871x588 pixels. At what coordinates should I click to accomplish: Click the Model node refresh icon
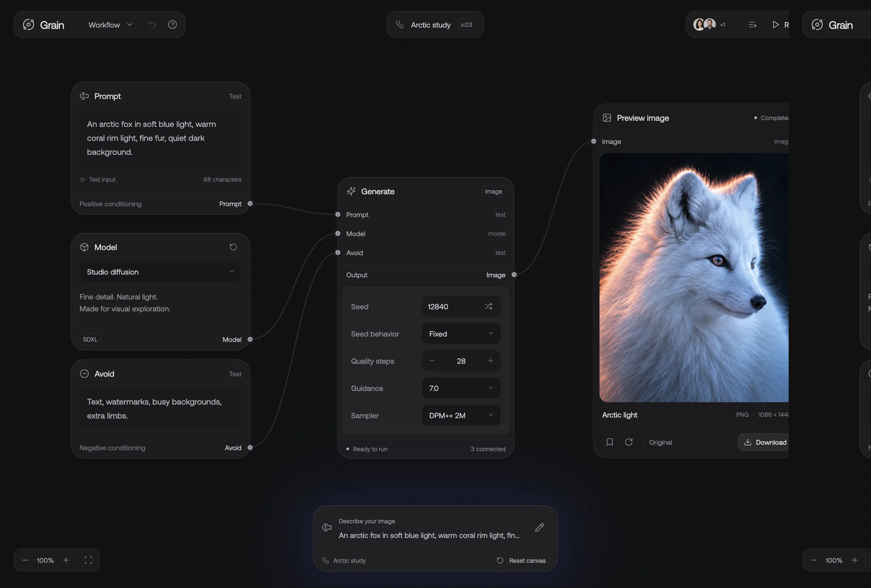tap(233, 247)
